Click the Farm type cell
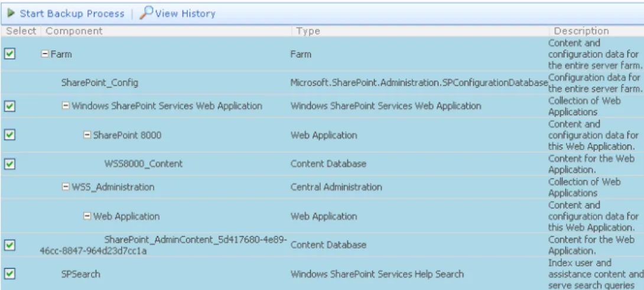644x290 pixels. pos(301,54)
